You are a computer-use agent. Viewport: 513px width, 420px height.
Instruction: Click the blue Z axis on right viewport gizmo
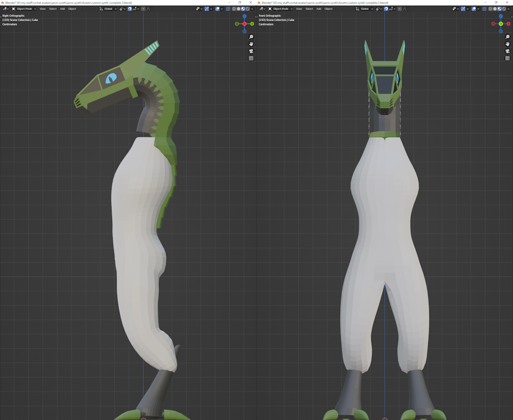tap(501, 17)
